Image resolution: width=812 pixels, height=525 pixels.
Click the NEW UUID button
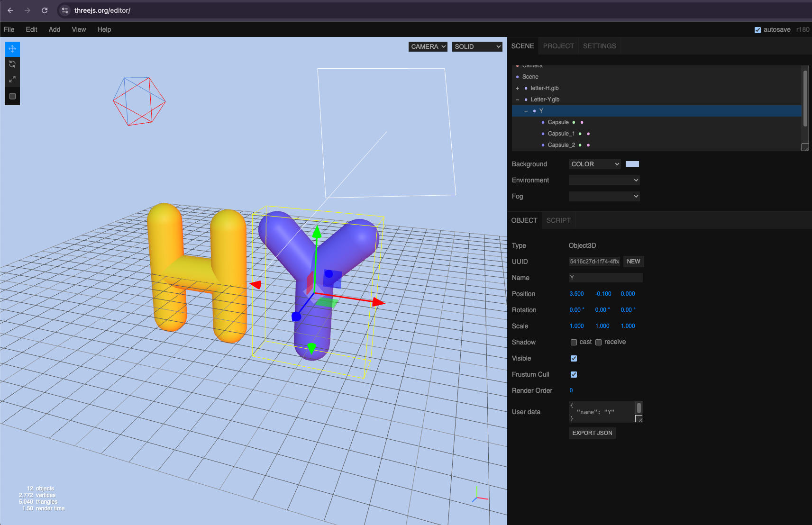[633, 262]
